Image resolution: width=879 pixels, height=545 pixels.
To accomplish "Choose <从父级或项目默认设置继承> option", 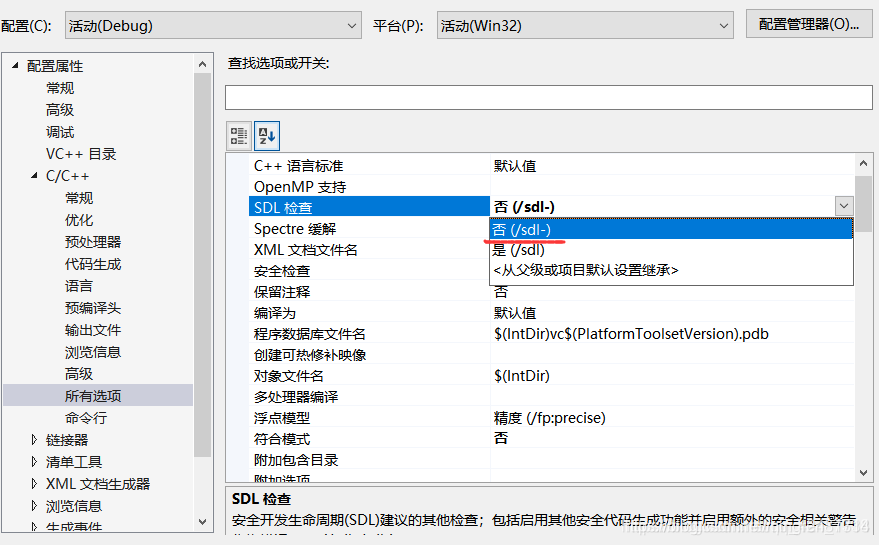I will pyautogui.click(x=672, y=270).
